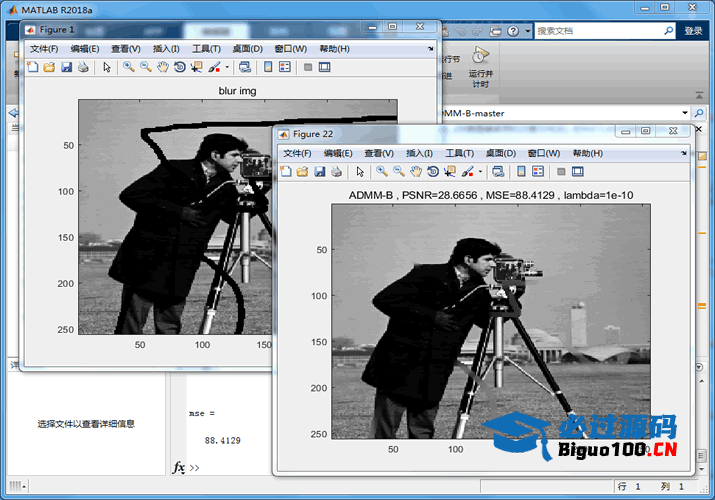Open the 文件(F) menu in Figure 22
The height and width of the screenshot is (500, 715).
click(297, 153)
